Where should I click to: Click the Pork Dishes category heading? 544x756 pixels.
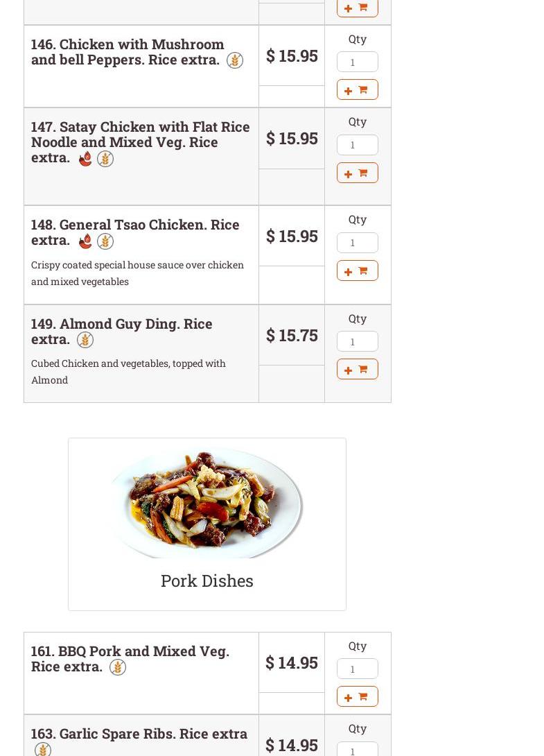click(207, 581)
